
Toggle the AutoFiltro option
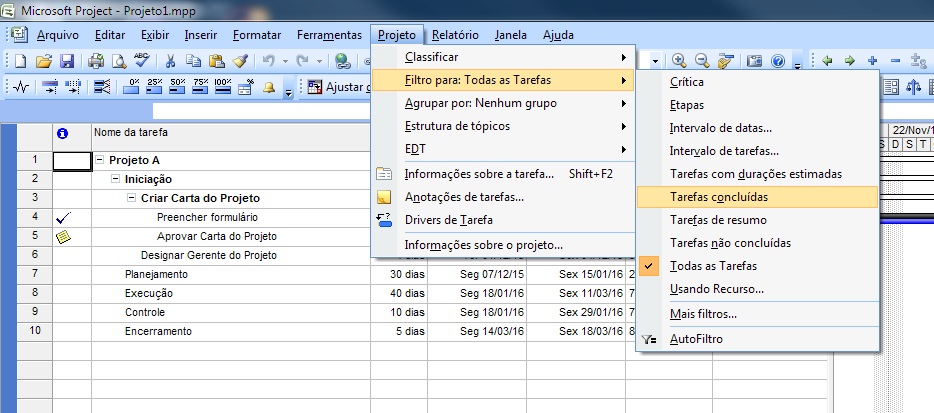(x=758, y=339)
